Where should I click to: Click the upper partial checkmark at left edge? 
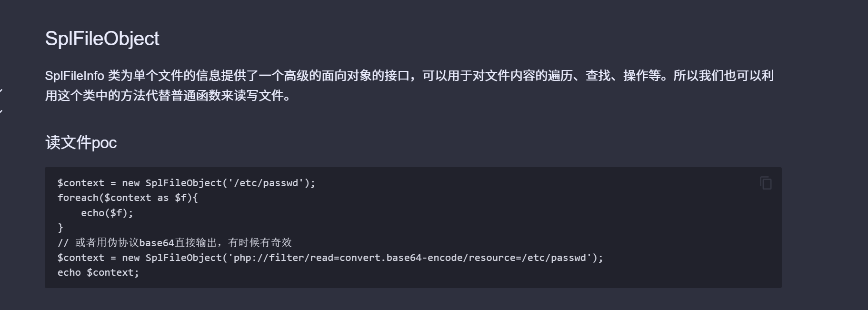[x=1, y=91]
